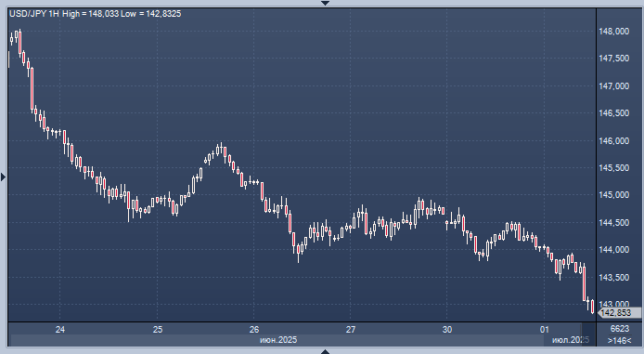
Task: Click the >146< visible bars indicator
Action: click(620, 340)
